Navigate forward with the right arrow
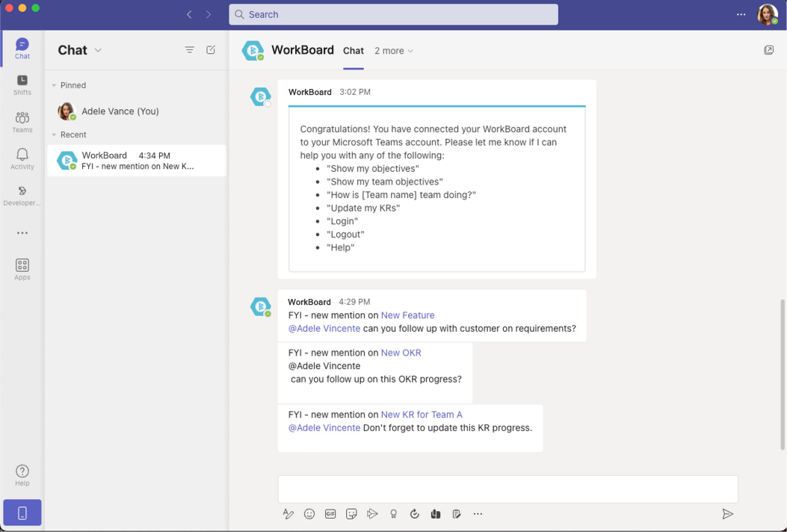The height and width of the screenshot is (532, 787). (209, 14)
